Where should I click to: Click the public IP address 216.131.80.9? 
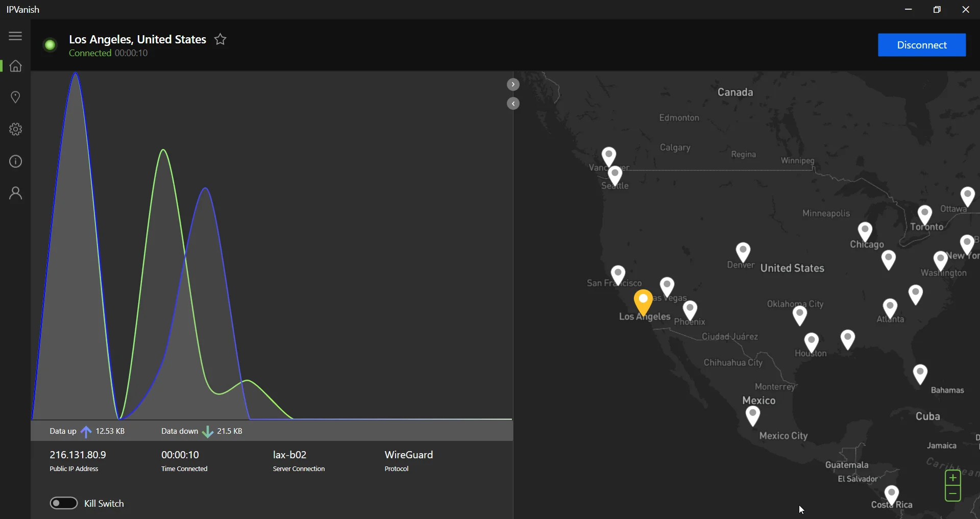click(78, 455)
